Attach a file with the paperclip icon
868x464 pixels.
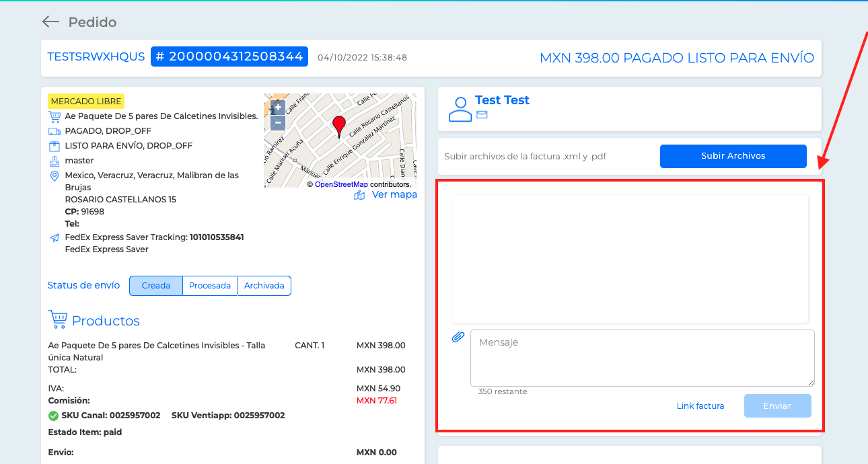[458, 337]
